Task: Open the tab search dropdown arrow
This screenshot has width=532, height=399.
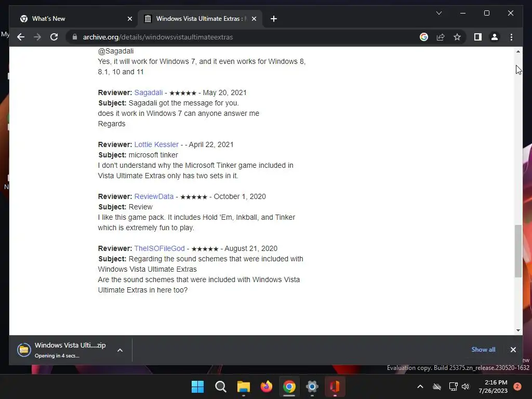Action: click(x=438, y=13)
